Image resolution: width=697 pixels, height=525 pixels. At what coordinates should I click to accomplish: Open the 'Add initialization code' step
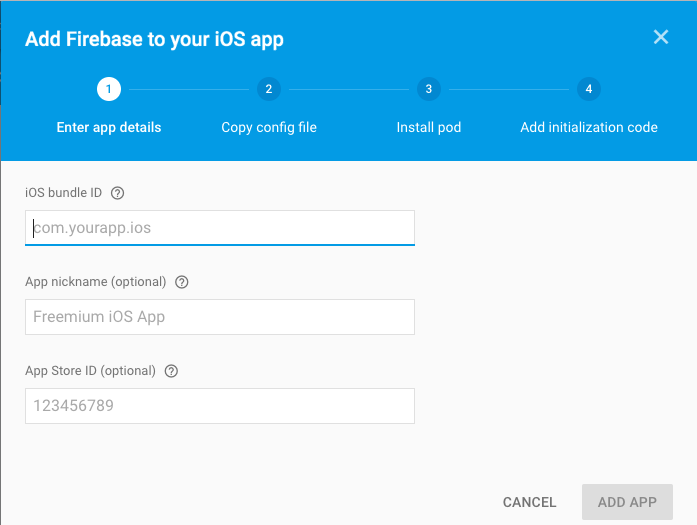pos(589,127)
